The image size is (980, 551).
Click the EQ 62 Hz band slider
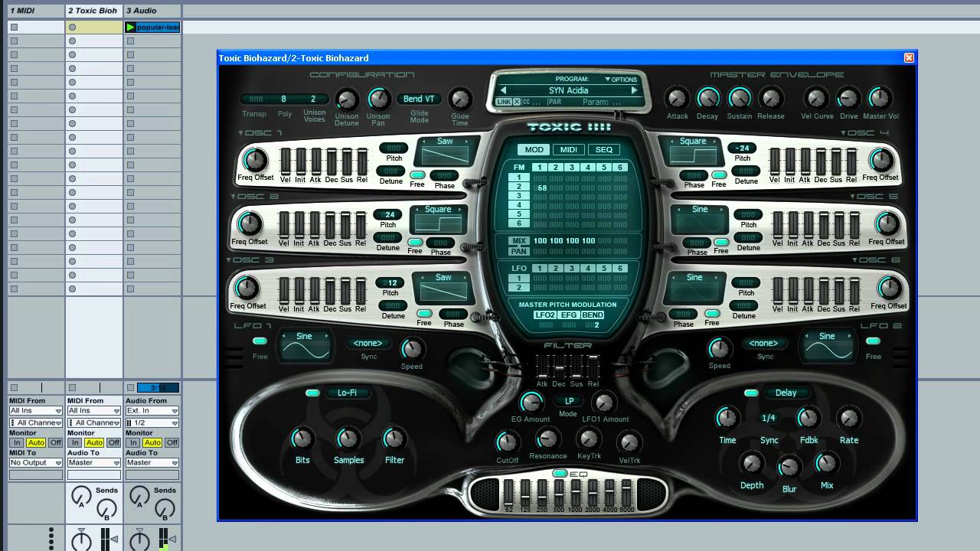pos(509,491)
